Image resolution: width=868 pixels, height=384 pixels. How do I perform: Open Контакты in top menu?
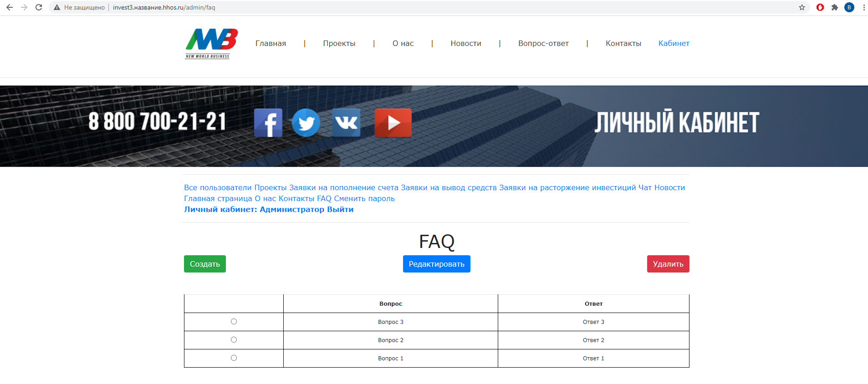pos(623,43)
